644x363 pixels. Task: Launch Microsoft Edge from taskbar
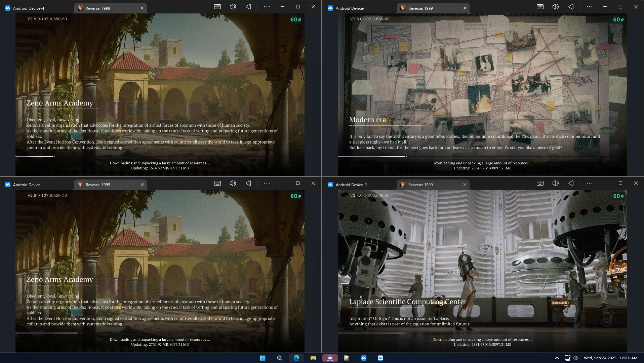[x=296, y=358]
